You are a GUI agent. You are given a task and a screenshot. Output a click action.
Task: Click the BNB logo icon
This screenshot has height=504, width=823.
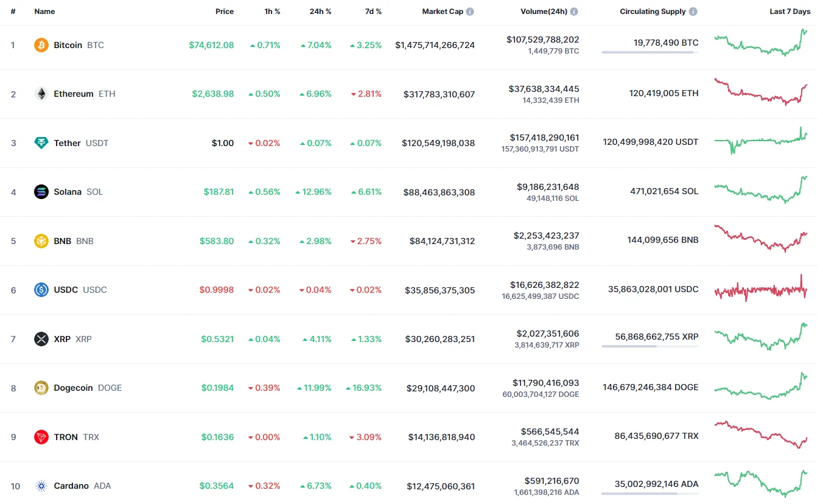pos(41,241)
